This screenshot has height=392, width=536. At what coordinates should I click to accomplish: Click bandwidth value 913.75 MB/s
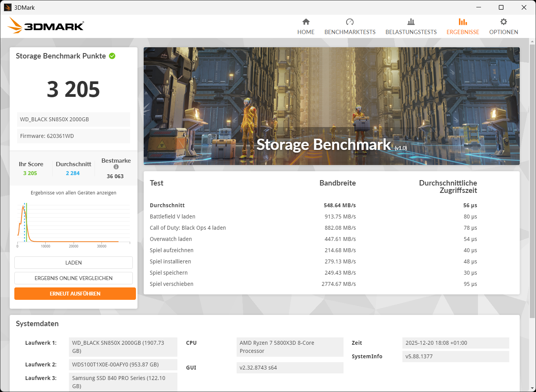pos(340,217)
